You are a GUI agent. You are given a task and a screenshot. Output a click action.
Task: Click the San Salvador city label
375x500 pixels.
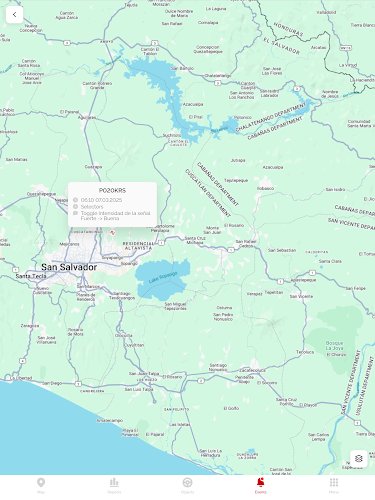[69, 267]
